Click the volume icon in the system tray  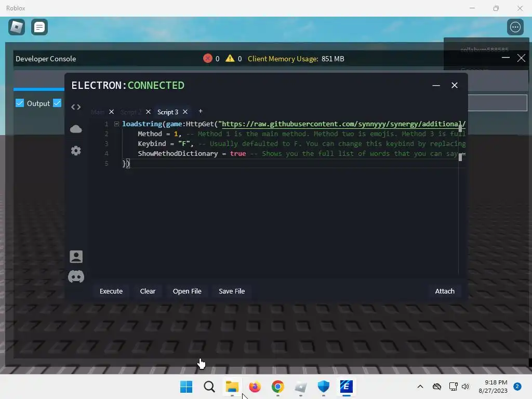coord(465,387)
